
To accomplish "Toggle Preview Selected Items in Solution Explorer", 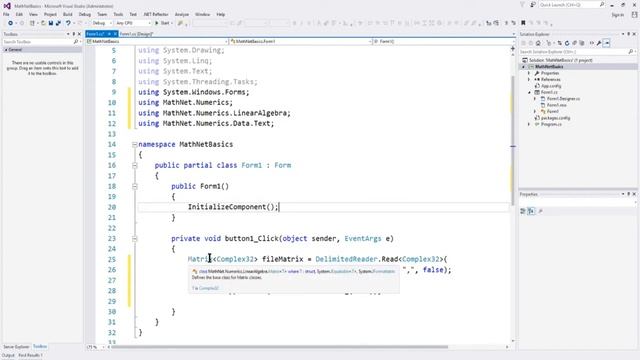I will pyautogui.click(x=607, y=43).
